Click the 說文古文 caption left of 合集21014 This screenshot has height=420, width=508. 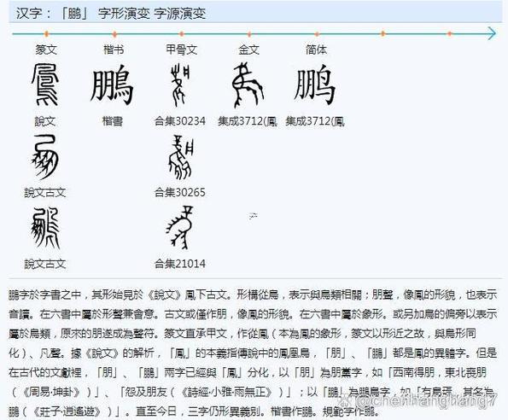click(x=45, y=264)
